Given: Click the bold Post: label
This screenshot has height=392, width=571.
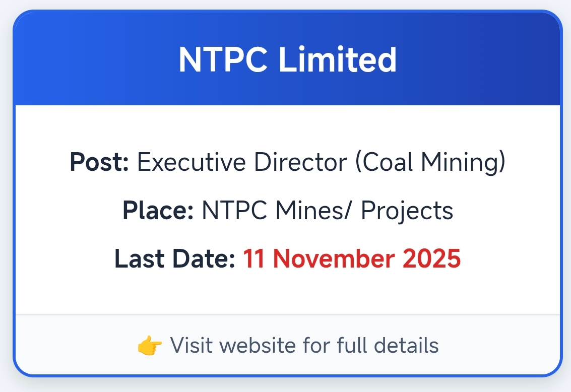Looking at the screenshot, I should (x=99, y=162).
